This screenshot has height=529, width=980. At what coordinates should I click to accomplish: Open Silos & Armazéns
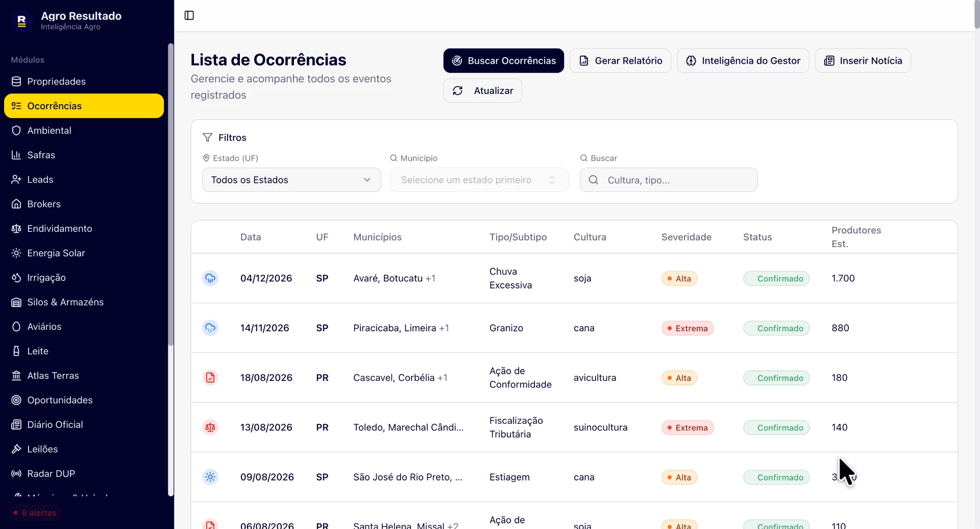(x=84, y=302)
